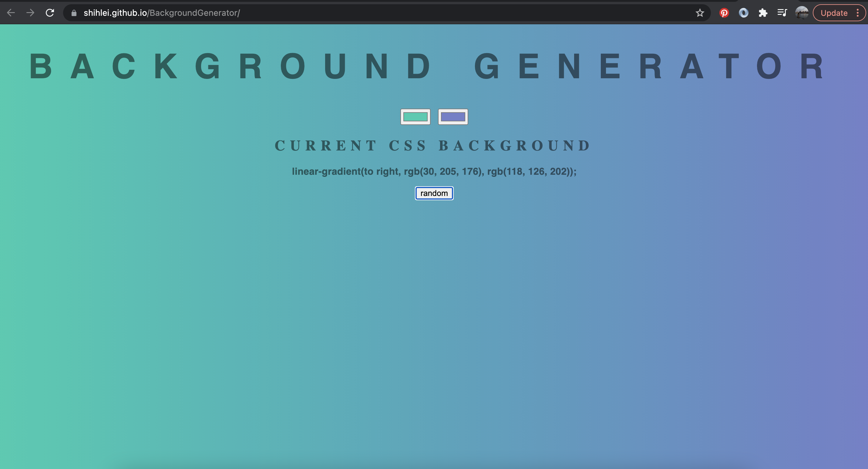
Task: Open the blue circular extension icon
Action: pos(744,13)
